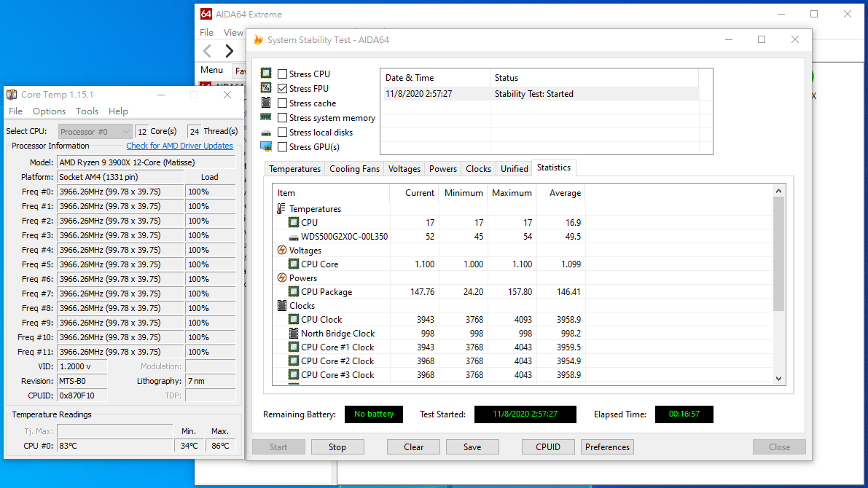The image size is (868, 488).
Task: Click the statistics list scroll-down arrow
Action: click(x=778, y=379)
